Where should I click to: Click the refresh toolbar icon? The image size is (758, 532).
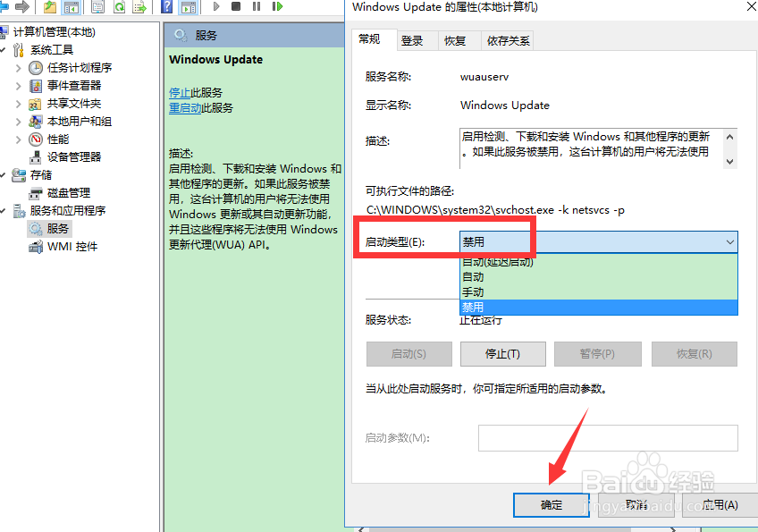tap(119, 6)
